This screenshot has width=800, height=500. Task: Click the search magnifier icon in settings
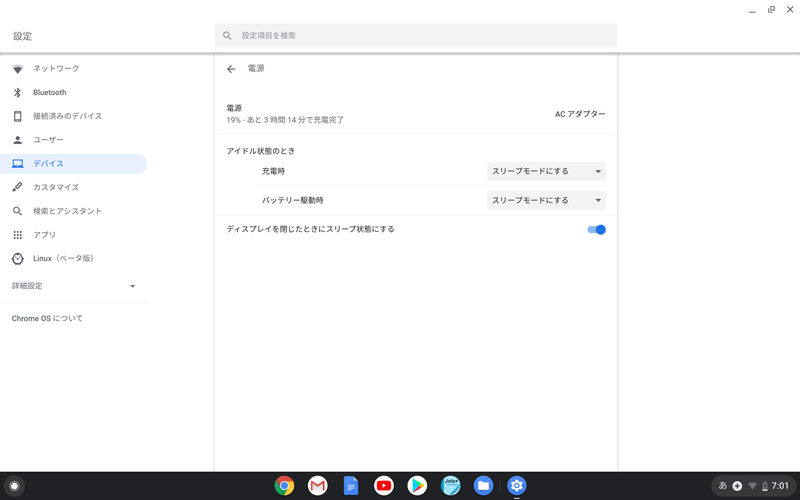(227, 36)
